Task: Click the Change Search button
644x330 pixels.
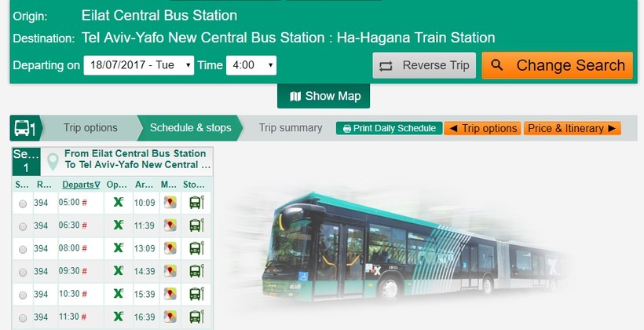Action: (558, 65)
